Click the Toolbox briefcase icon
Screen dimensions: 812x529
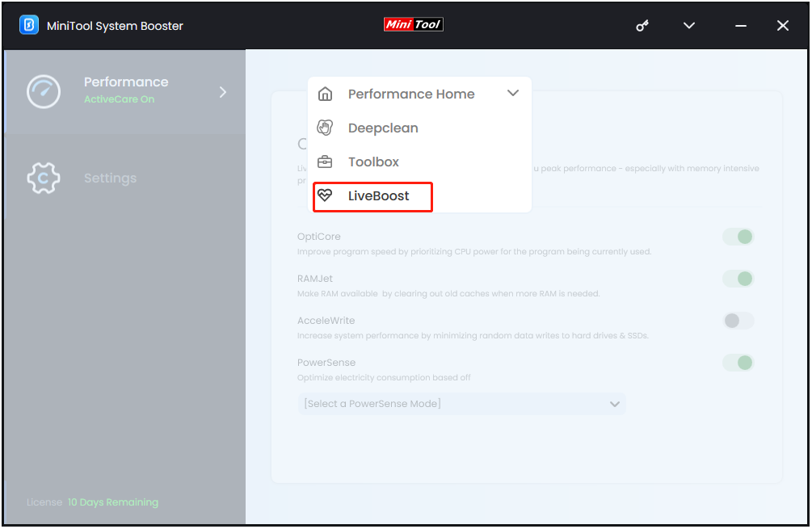coord(325,162)
